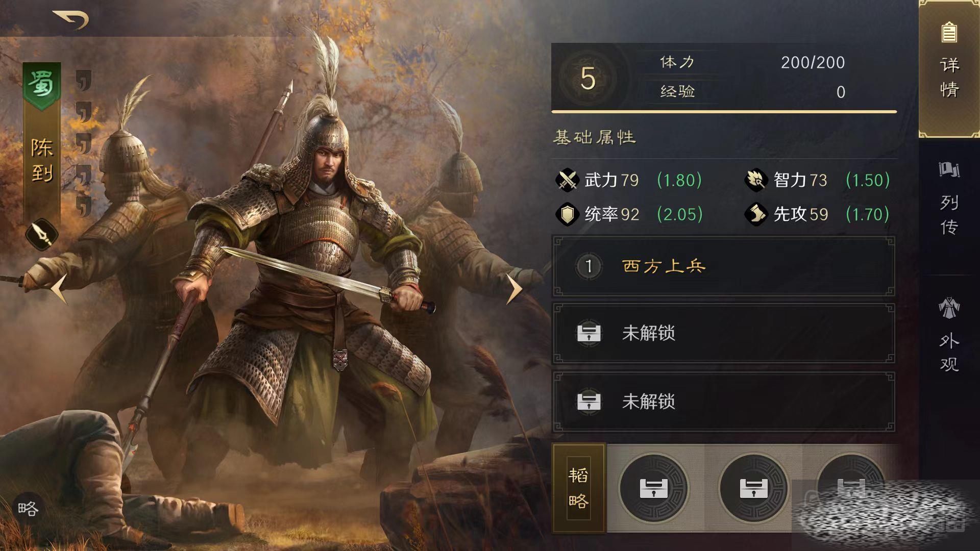980x551 pixels.
Task: Select the spear weapon type icon
Action: pyautogui.click(x=42, y=235)
